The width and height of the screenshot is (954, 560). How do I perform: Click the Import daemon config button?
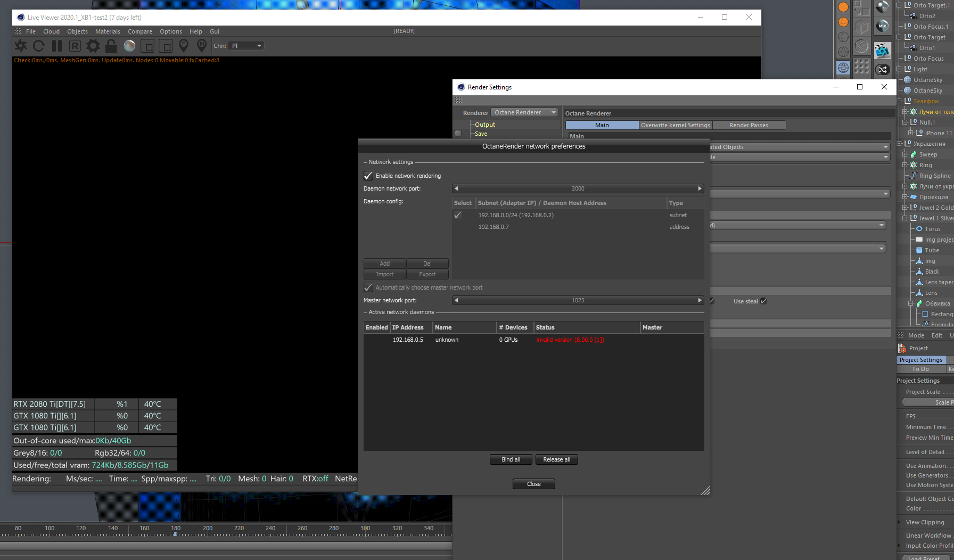[385, 274]
